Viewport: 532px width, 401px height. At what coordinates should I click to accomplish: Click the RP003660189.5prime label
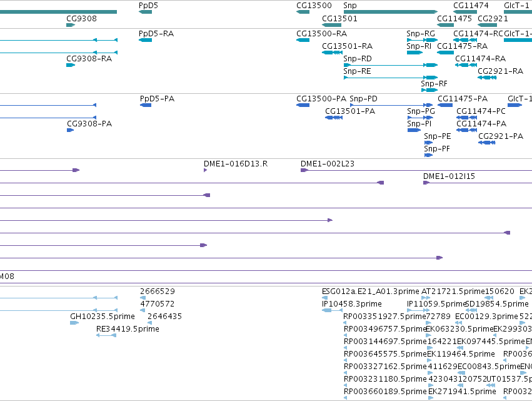coord(384,392)
